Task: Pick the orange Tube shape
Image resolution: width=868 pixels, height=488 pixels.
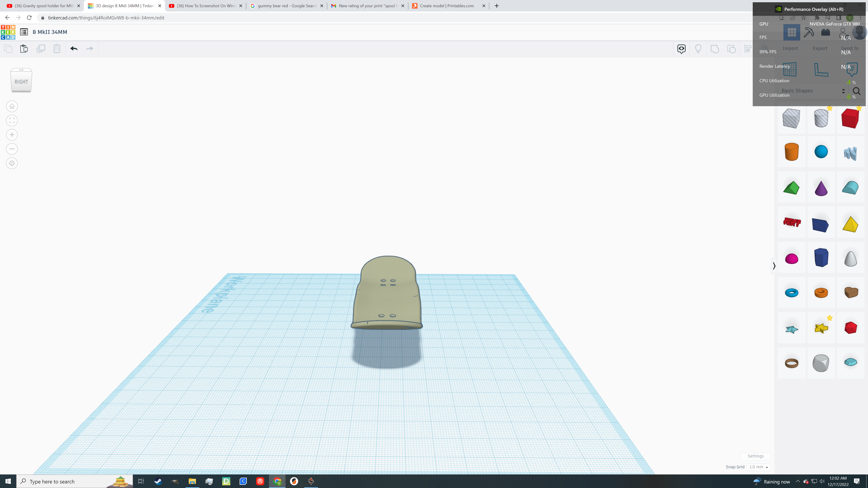Action: (x=821, y=293)
